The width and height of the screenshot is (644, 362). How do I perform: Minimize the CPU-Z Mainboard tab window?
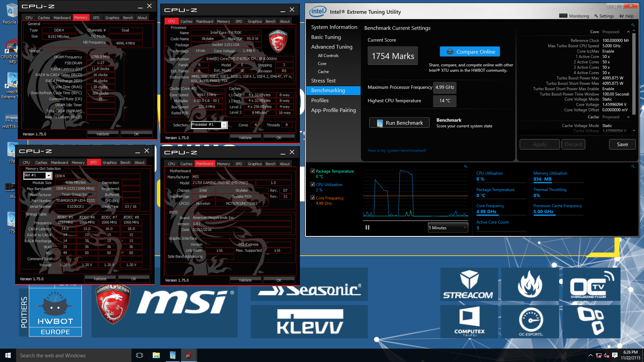(283, 153)
